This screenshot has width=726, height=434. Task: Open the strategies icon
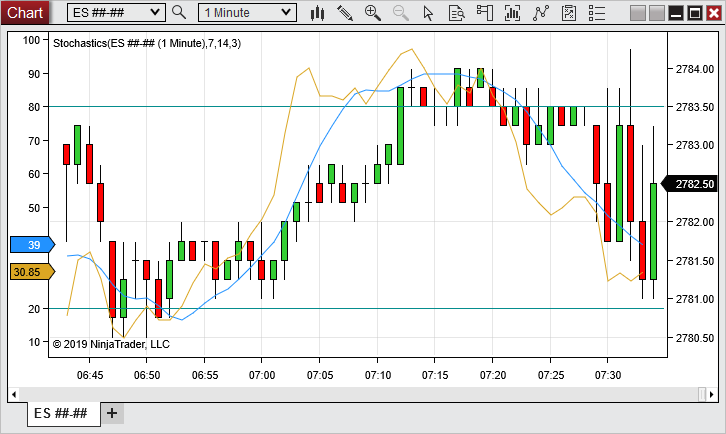[542, 12]
